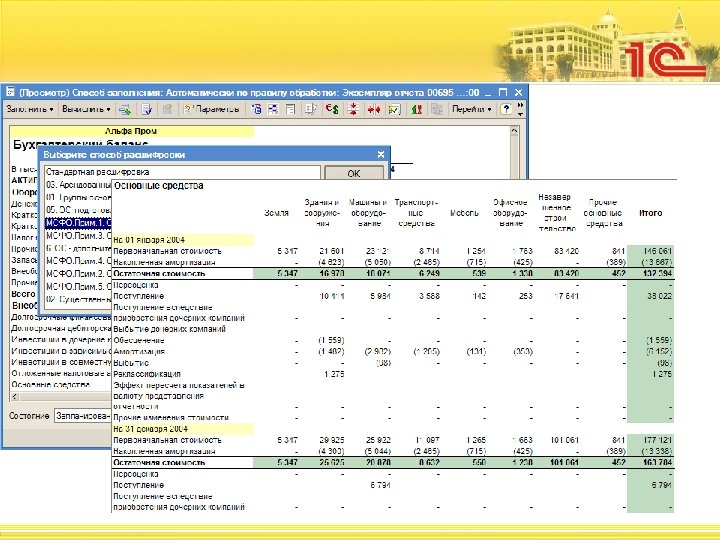Close the Выберите способ расшифровки dialog
This screenshot has width=720, height=540.
pos(381,155)
